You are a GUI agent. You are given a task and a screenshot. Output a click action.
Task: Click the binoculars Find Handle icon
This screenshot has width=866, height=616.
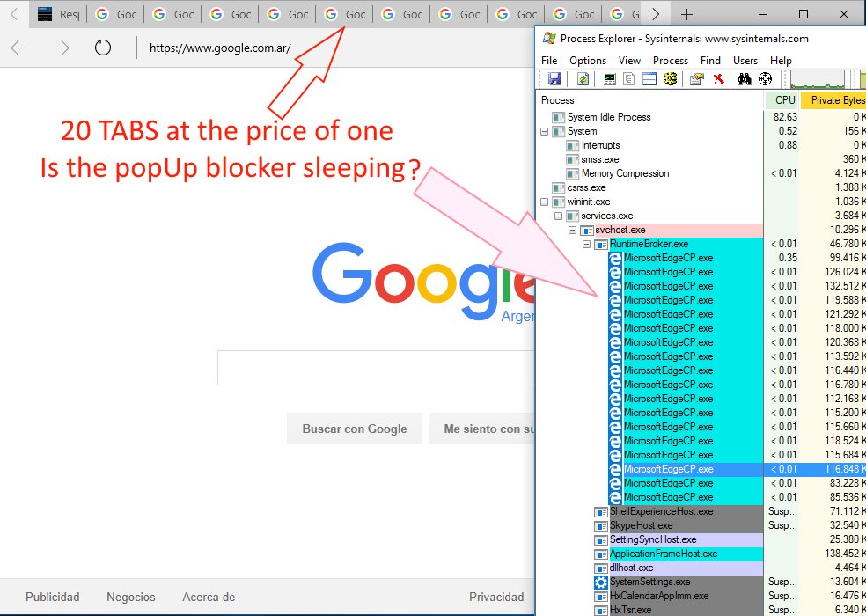745,79
